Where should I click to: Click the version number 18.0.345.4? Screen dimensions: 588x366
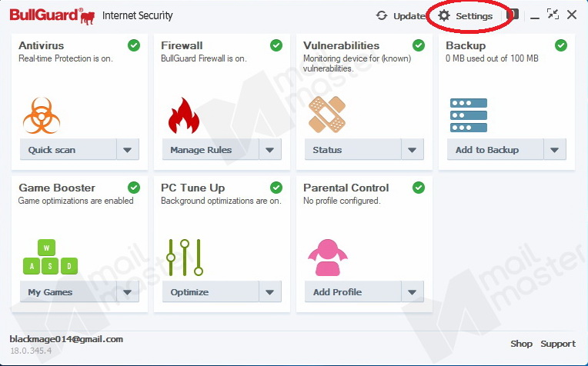point(31,351)
